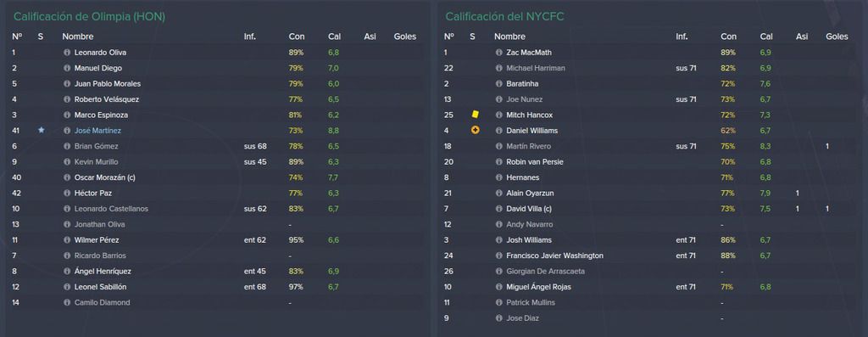Screen dimensions: 868x337
Task: Sort NYCFC table by Con column
Action: 728,37
